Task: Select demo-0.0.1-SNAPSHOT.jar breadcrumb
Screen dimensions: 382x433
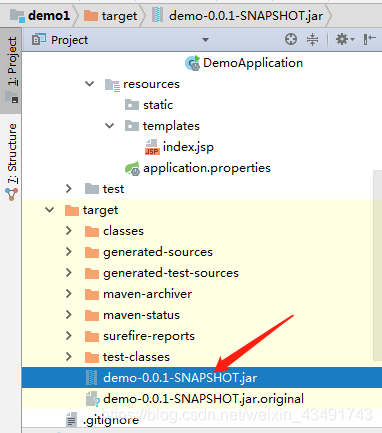Action: tap(246, 16)
